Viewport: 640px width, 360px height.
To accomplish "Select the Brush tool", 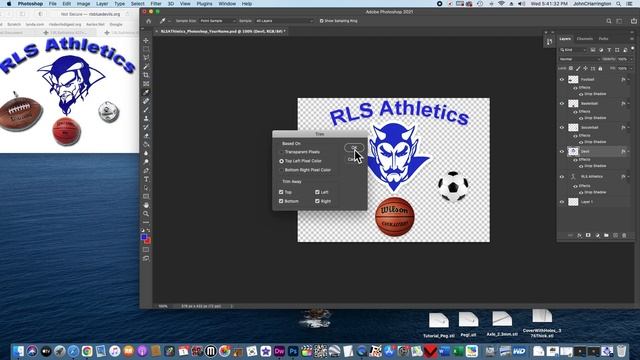I will 146,110.
